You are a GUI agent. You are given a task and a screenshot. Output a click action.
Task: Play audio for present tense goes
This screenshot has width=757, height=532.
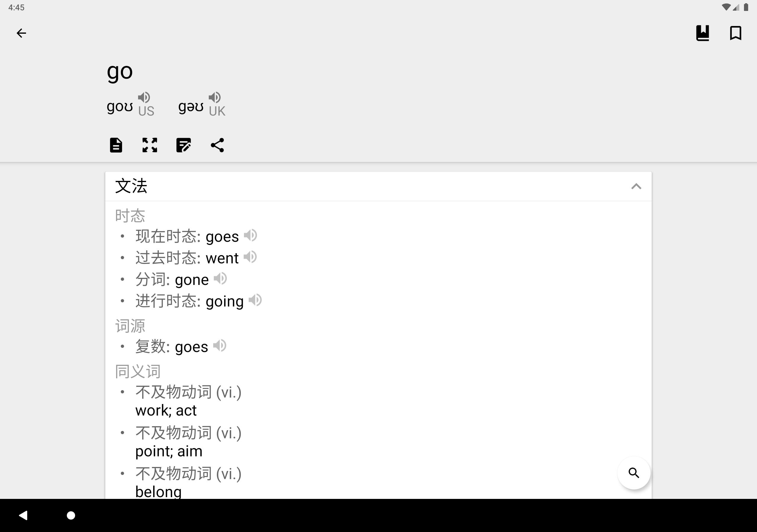250,235
